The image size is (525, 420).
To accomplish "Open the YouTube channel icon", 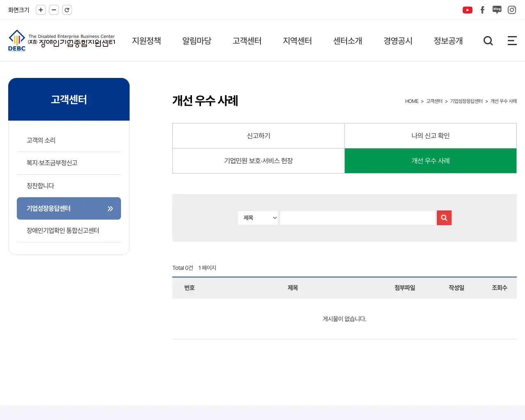I will pyautogui.click(x=468, y=10).
